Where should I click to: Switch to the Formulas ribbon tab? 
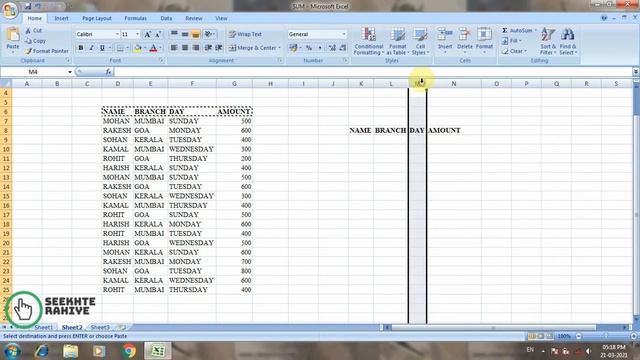tap(136, 18)
